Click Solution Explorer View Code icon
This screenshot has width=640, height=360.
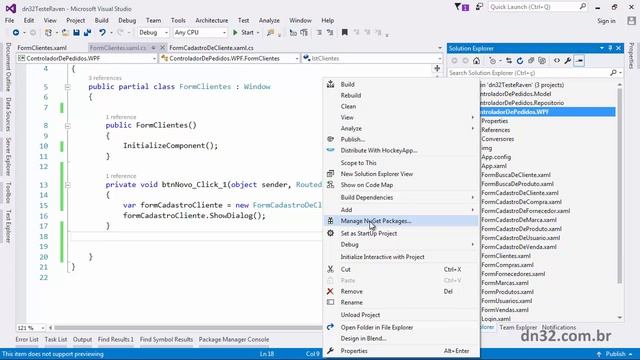coord(557,61)
